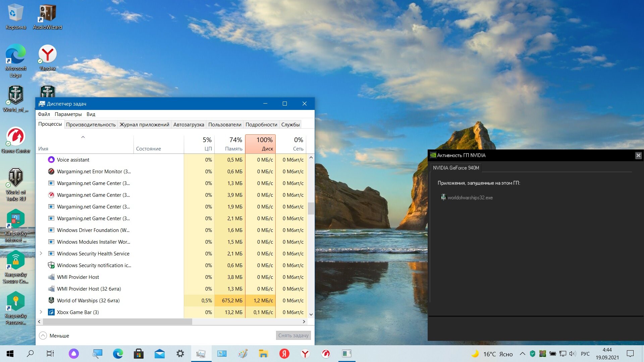Expand the Xbox Game Bar process group
This screenshot has width=644, height=362.
coord(41,312)
